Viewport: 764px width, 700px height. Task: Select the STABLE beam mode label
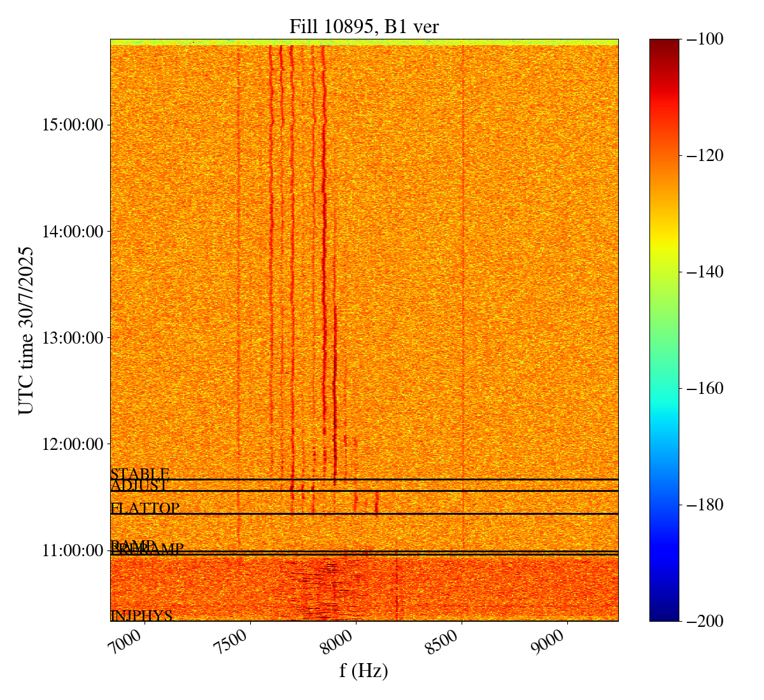(x=139, y=474)
